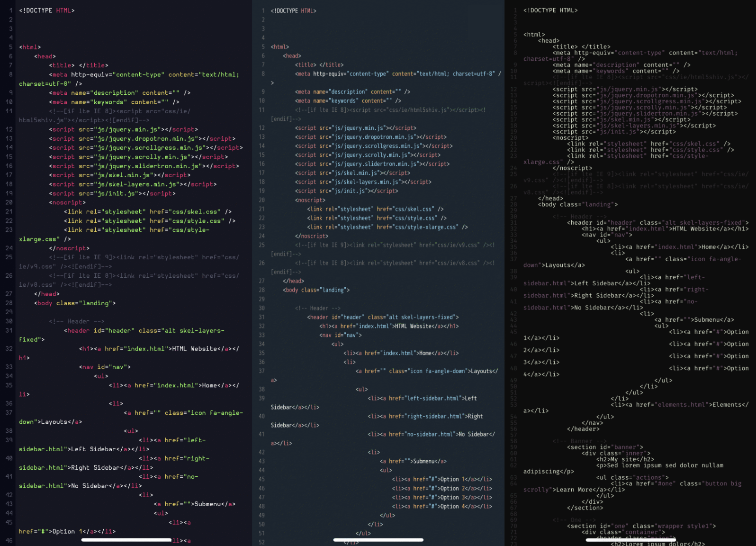Click ul class actions line in right editor
The image size is (756, 546).
pos(633,478)
